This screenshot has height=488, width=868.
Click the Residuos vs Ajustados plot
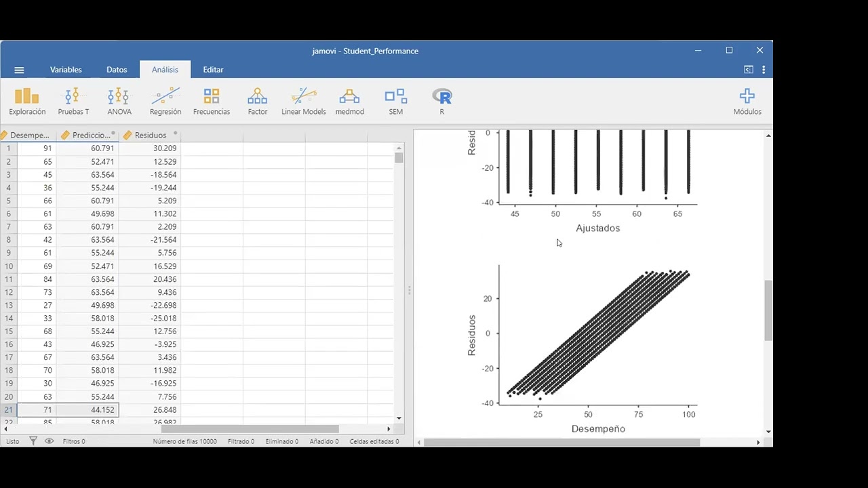coord(582,182)
